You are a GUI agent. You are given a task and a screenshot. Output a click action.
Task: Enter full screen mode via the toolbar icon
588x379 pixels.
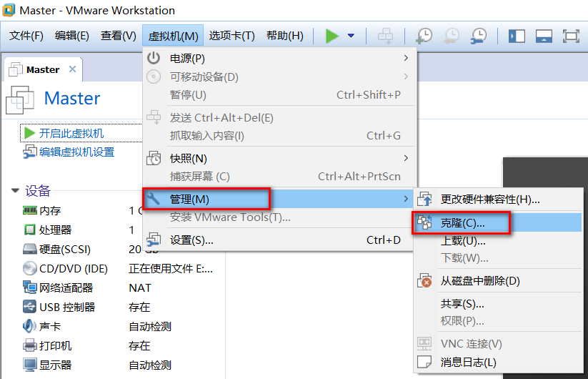(571, 36)
